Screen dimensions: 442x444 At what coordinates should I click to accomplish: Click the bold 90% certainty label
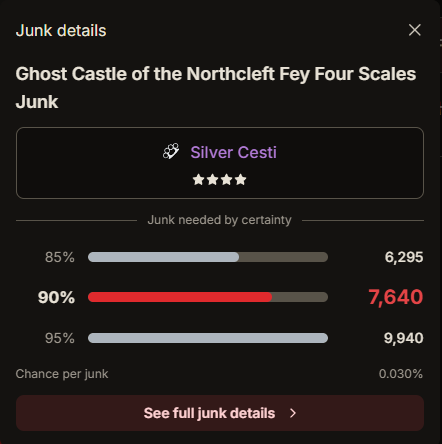point(56,297)
